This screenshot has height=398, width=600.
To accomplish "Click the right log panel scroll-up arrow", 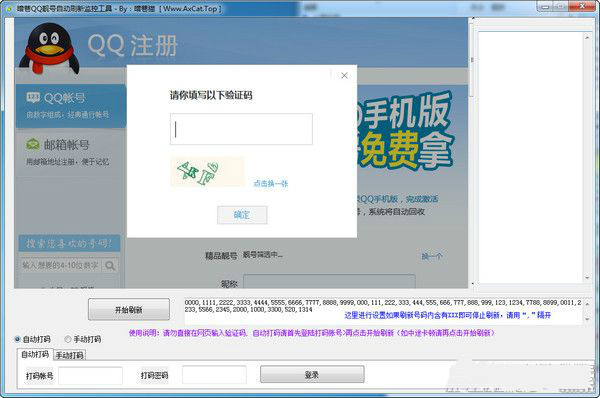I will (587, 38).
